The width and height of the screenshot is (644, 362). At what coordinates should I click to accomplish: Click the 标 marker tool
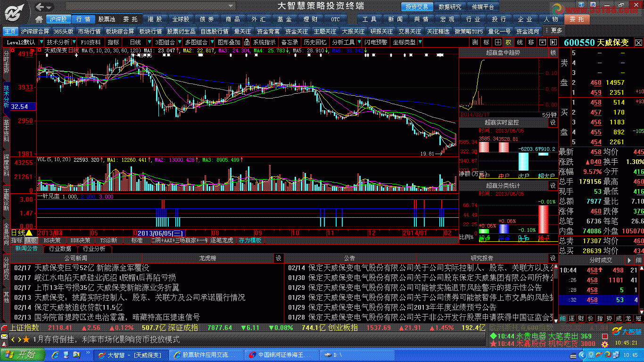point(487,42)
